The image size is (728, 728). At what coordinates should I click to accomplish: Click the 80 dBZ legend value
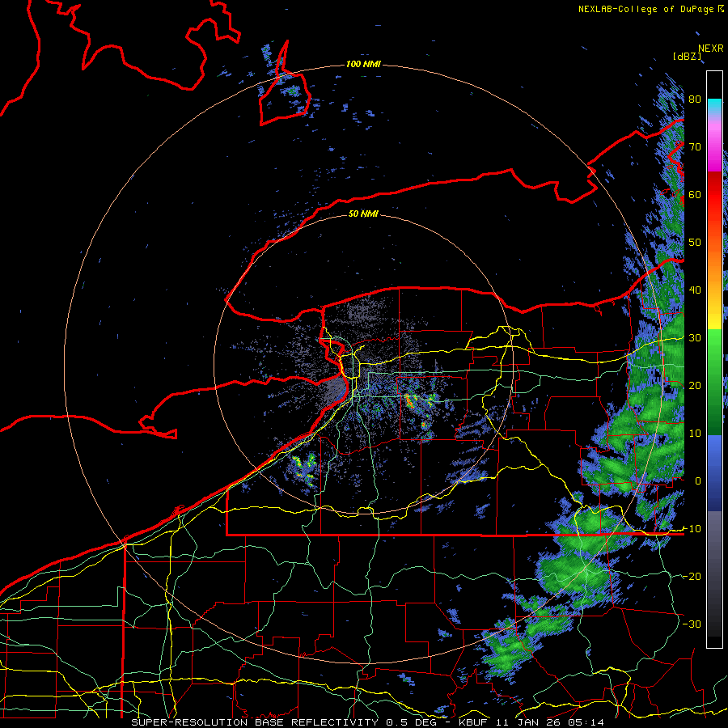tap(695, 99)
